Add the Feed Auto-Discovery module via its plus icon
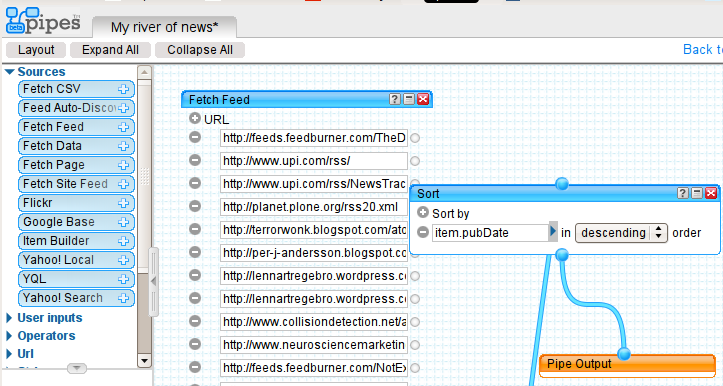723x386 pixels. pyautogui.click(x=123, y=108)
